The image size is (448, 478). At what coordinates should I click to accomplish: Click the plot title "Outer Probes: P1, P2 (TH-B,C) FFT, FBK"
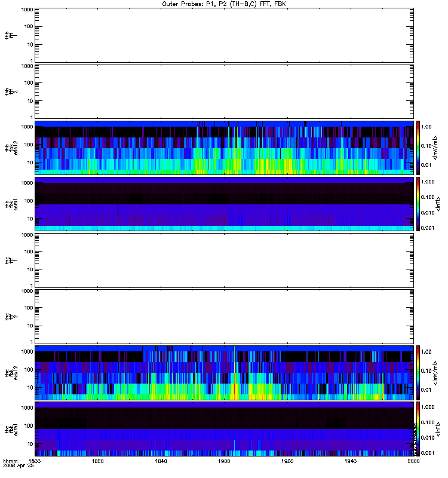(x=224, y=4)
